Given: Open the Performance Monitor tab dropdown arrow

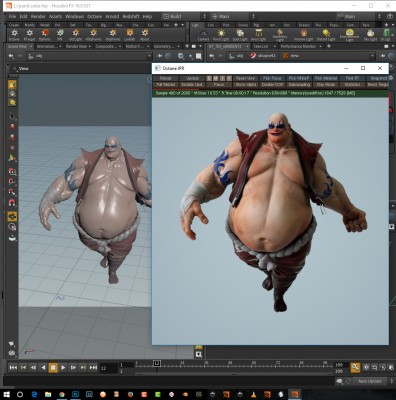Looking at the screenshot, I should click(321, 46).
